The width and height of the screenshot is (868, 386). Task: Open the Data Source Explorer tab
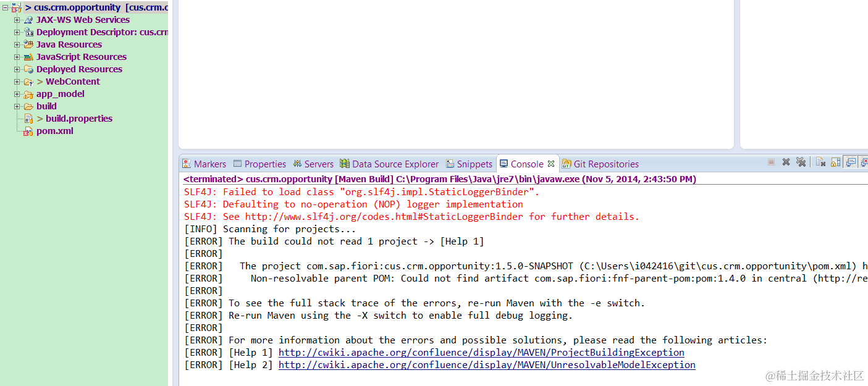click(389, 164)
